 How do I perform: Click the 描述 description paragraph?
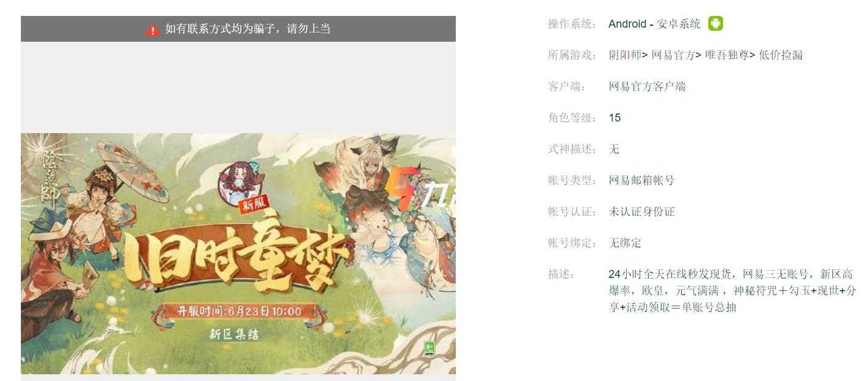(732, 290)
